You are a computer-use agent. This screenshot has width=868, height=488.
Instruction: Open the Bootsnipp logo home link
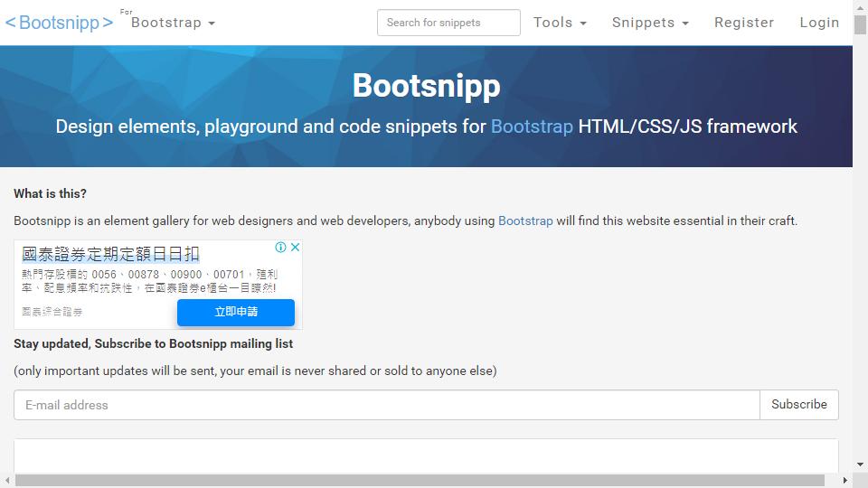click(x=60, y=22)
